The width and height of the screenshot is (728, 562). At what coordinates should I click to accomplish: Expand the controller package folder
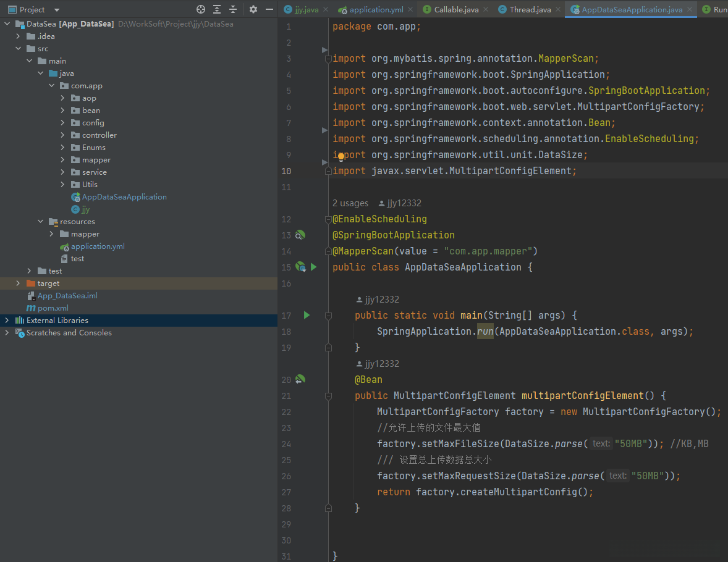[63, 135]
